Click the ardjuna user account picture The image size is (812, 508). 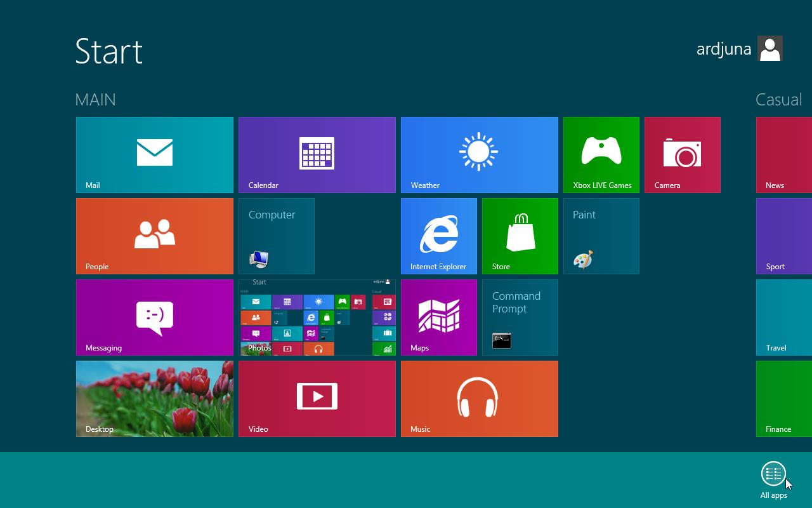[770, 49]
